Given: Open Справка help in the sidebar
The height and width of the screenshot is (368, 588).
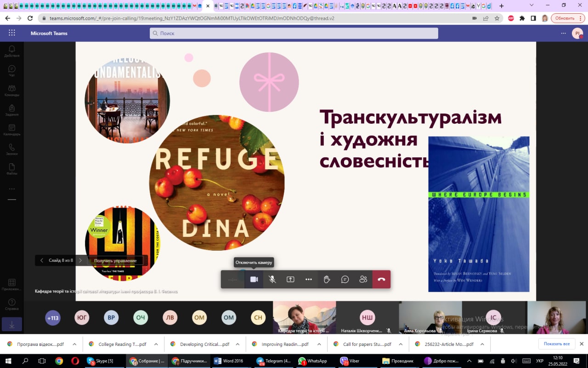Looking at the screenshot, I should [12, 305].
